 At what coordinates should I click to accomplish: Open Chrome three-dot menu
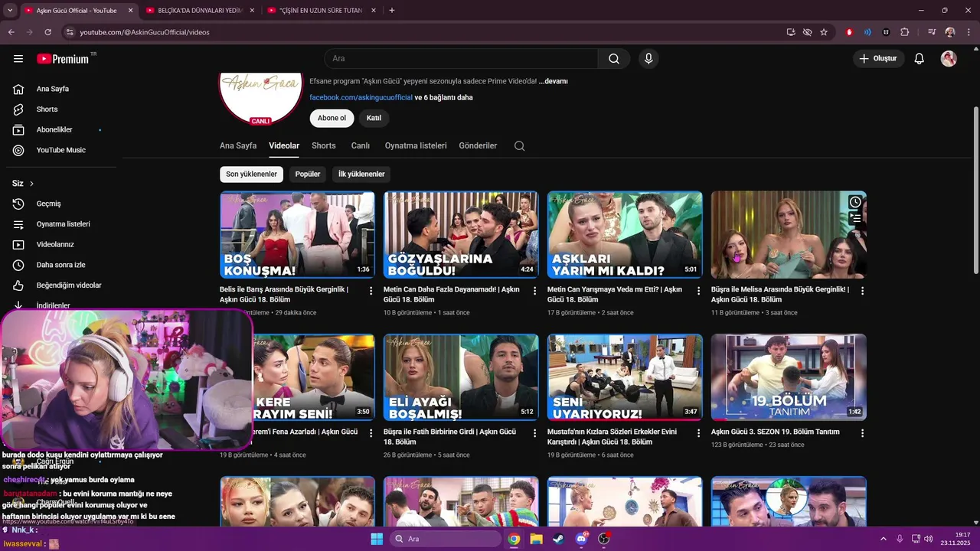pyautogui.click(x=968, y=32)
